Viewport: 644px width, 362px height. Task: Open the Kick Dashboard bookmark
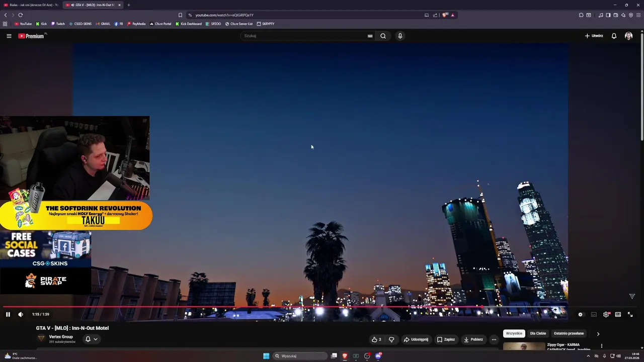(189, 24)
